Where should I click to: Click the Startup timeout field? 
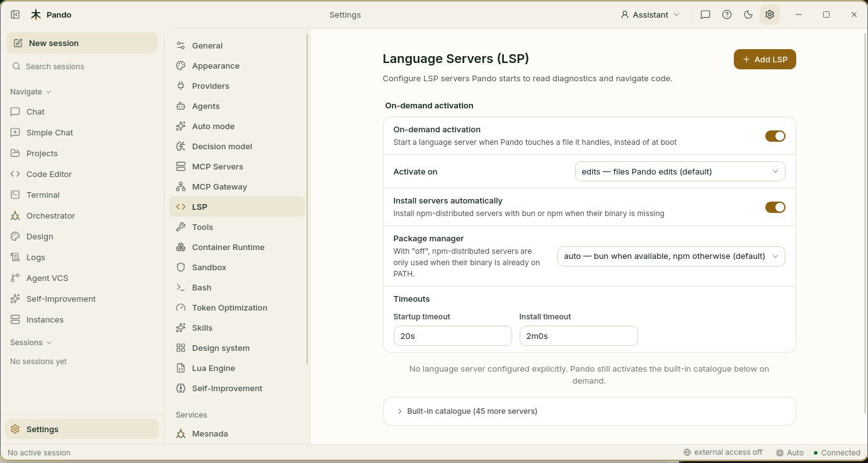click(452, 336)
